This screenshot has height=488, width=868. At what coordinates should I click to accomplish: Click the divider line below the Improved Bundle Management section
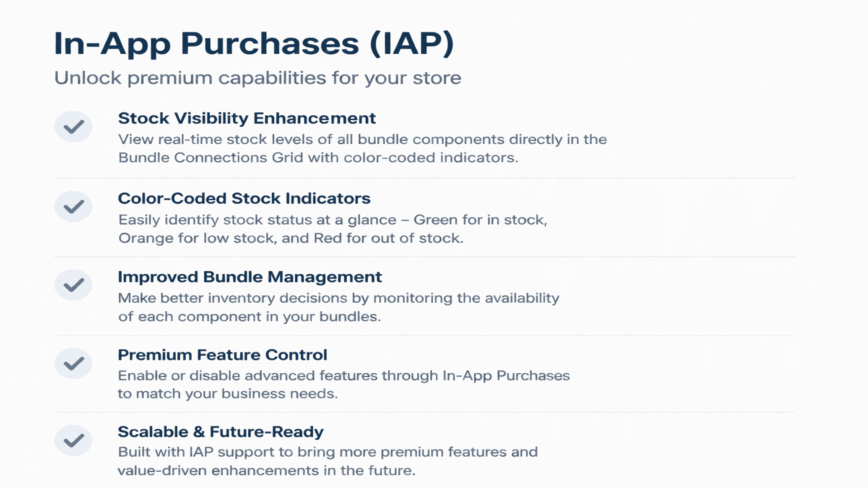424,335
